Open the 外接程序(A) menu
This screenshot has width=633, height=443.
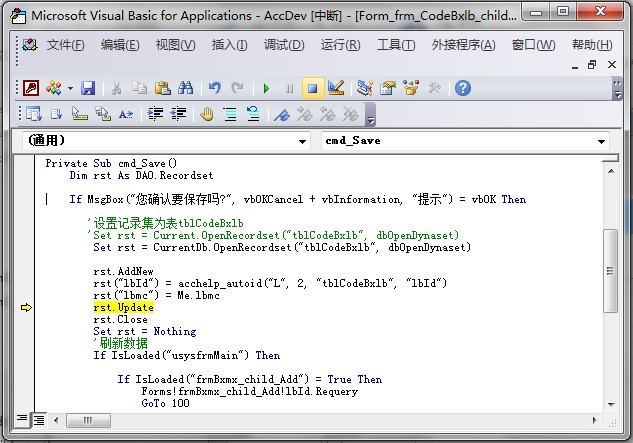tap(463, 45)
